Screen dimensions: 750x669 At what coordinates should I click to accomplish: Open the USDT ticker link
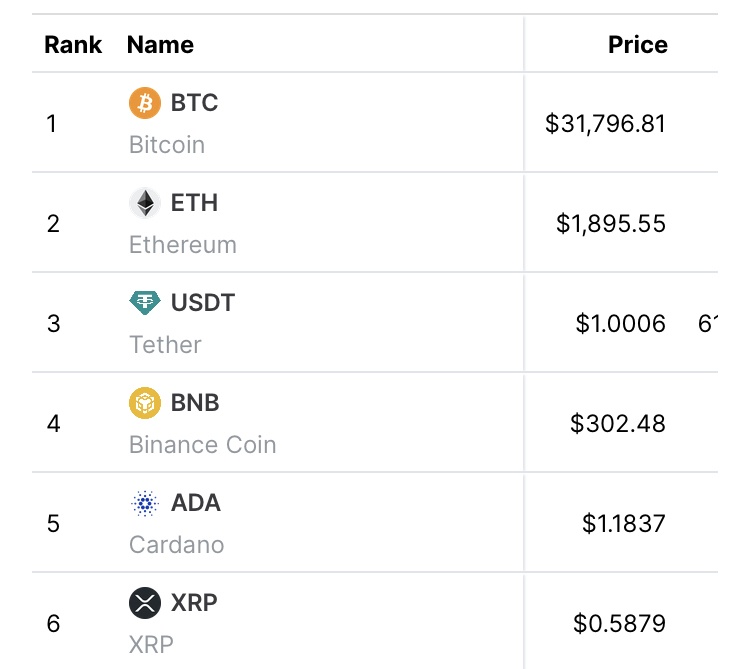point(203,303)
